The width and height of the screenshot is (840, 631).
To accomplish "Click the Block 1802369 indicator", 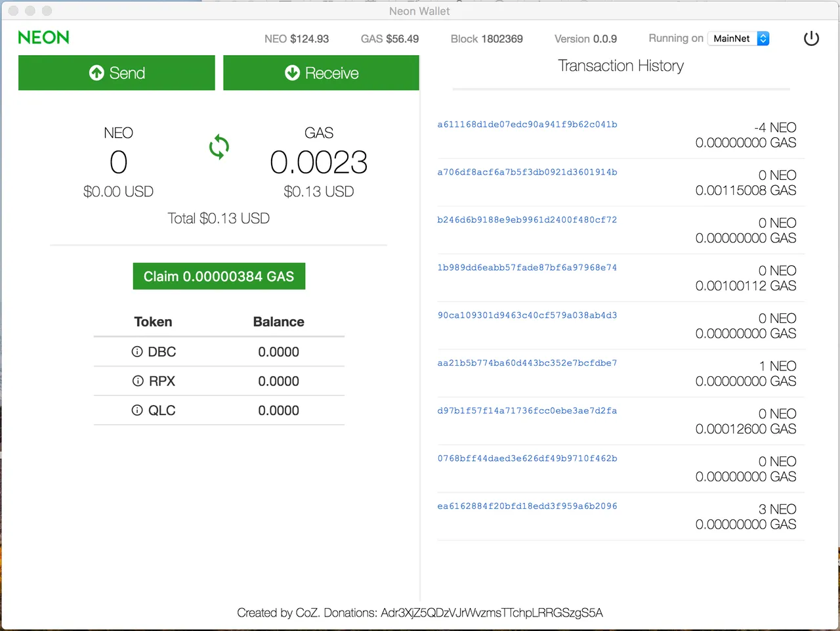I will pos(487,39).
